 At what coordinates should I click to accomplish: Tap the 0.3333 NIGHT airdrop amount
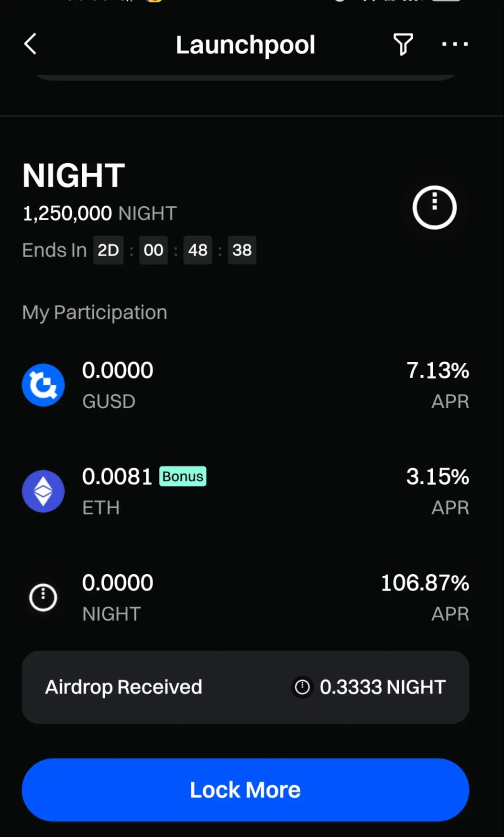click(x=383, y=687)
